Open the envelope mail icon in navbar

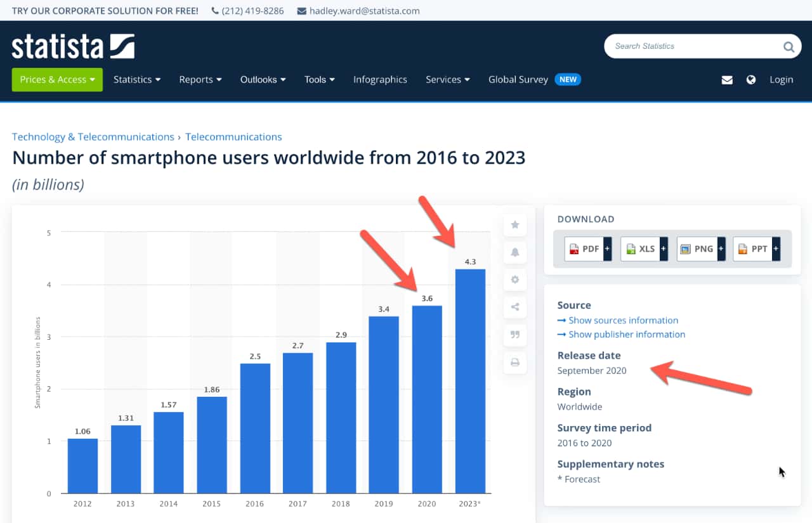coord(727,80)
